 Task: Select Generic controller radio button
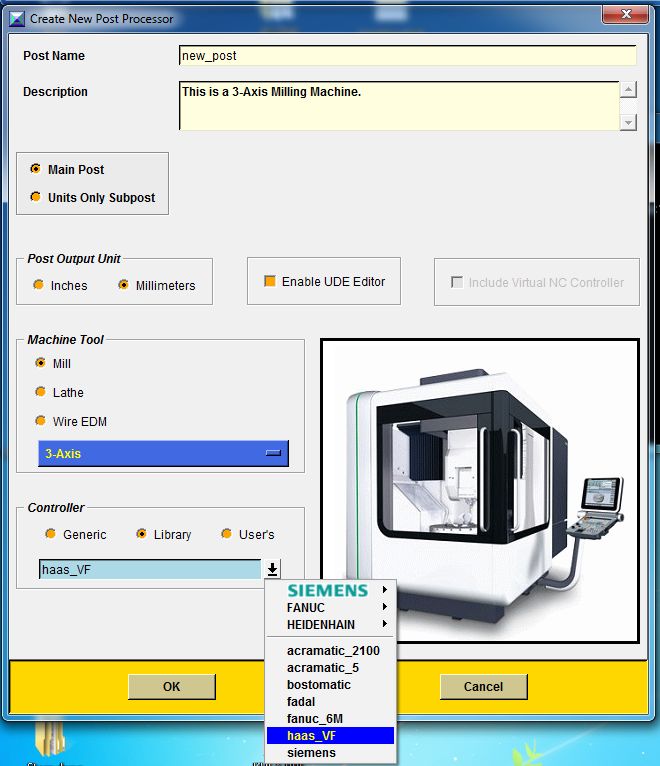click(50, 534)
